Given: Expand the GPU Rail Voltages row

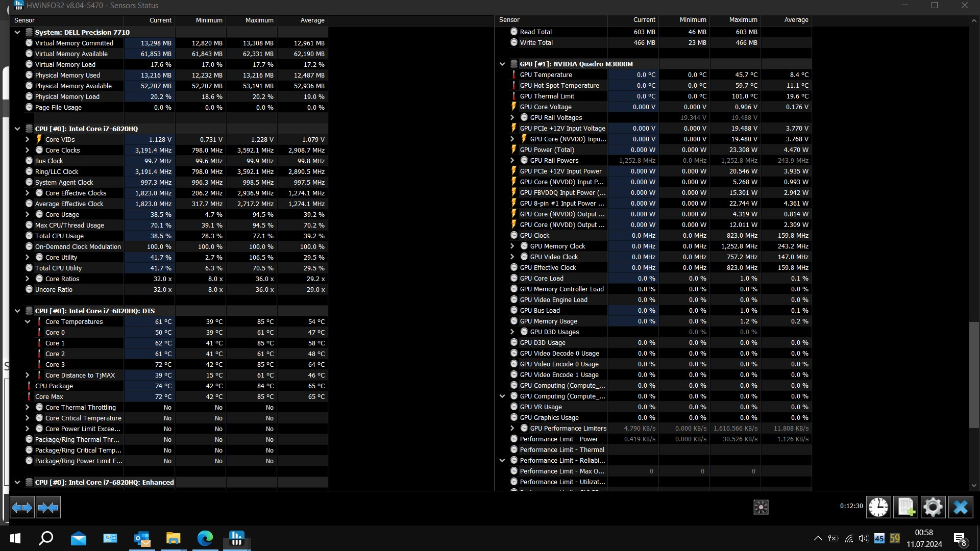Looking at the screenshot, I should point(512,117).
